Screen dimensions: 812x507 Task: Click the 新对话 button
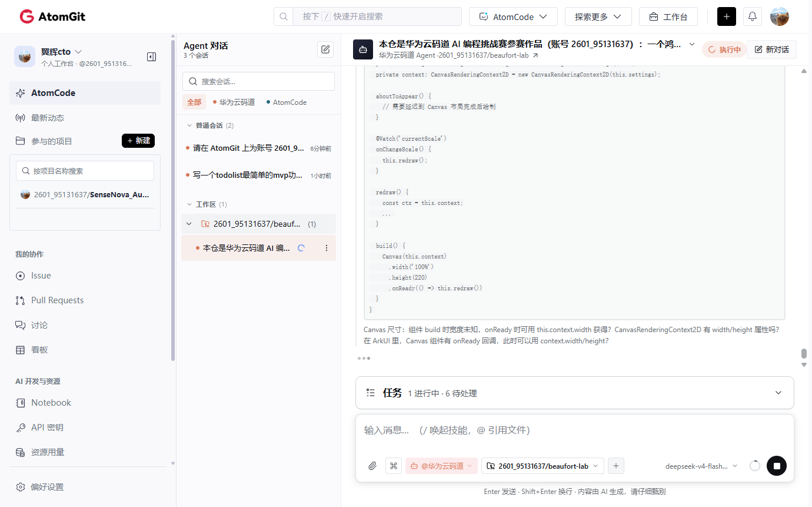771,49
